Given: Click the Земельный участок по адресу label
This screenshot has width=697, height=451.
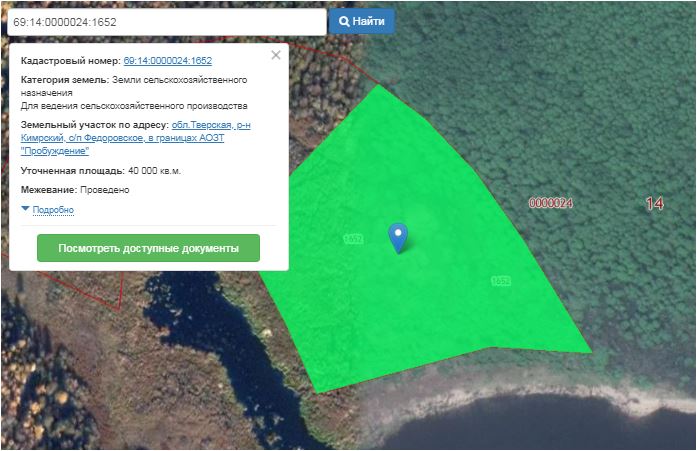Looking at the screenshot, I should [x=95, y=125].
